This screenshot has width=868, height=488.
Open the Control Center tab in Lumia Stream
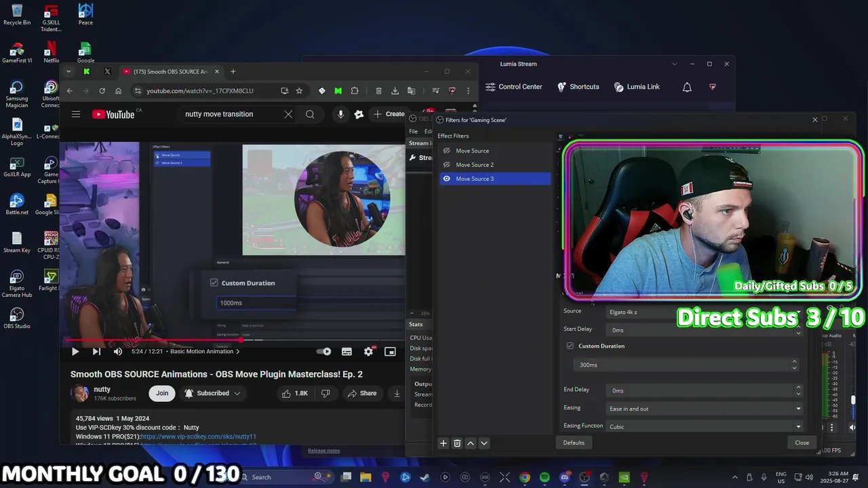pyautogui.click(x=514, y=87)
